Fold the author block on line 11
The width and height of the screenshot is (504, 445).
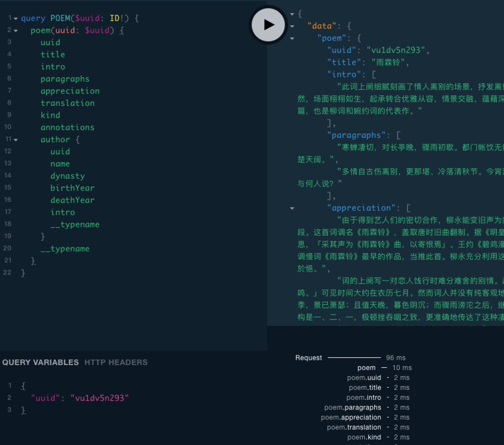(x=16, y=140)
